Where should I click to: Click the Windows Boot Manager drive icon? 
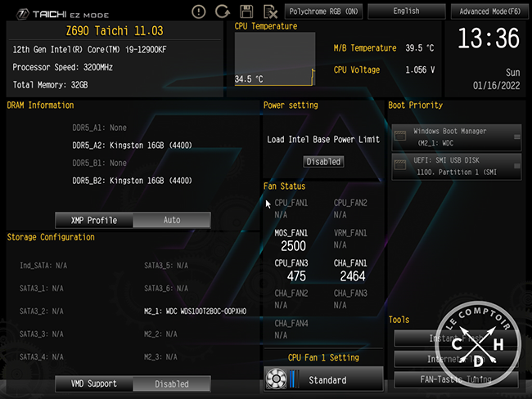click(x=401, y=136)
